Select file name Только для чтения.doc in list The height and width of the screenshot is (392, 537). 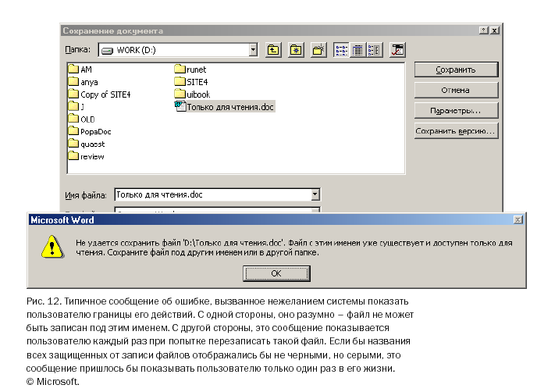coord(230,107)
